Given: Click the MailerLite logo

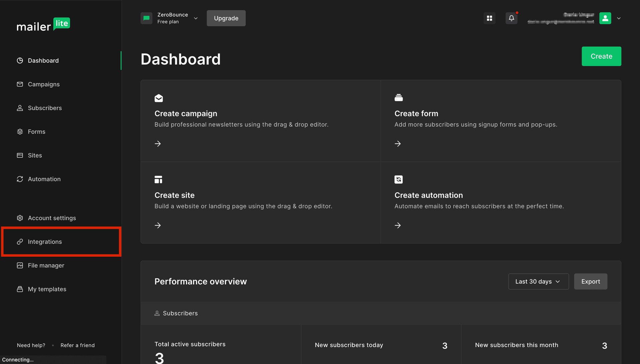Looking at the screenshot, I should point(43,24).
